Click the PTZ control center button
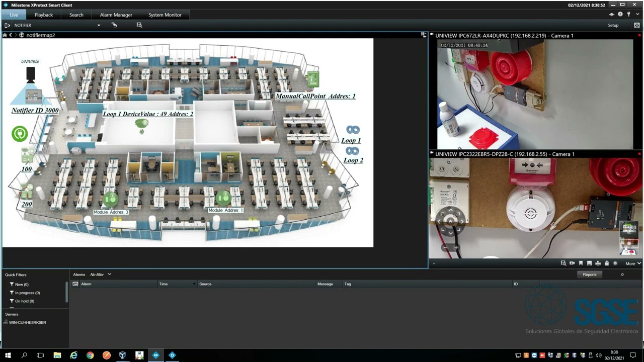 tap(450, 221)
